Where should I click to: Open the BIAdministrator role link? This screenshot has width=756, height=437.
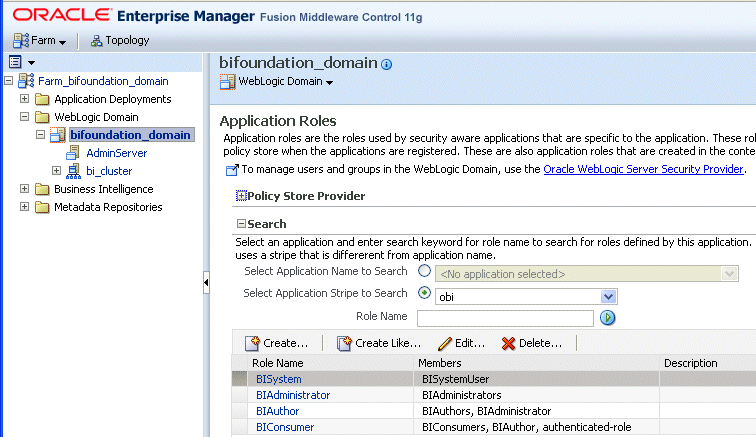coord(293,395)
